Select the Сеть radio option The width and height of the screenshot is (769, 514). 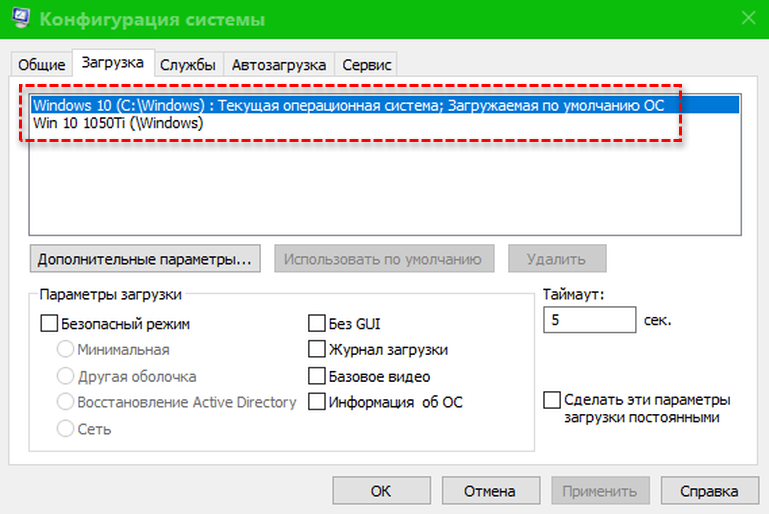click(x=65, y=429)
